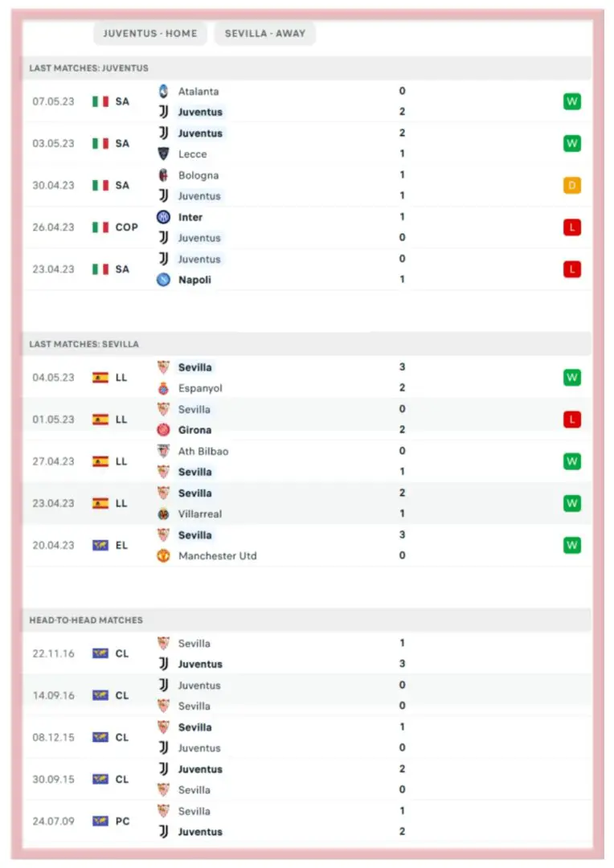
Task: Click the orange D badge for Bologna match
Action: (x=571, y=186)
